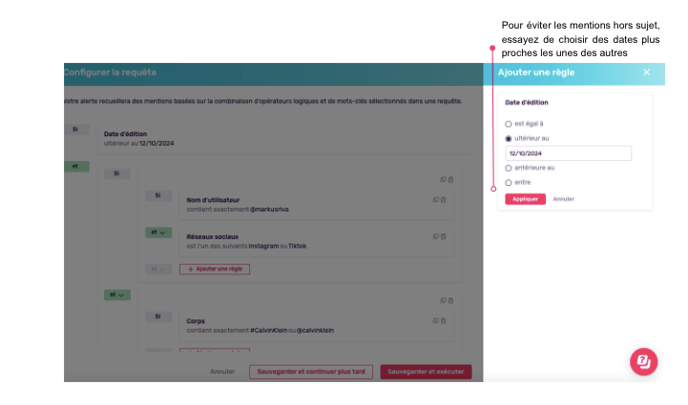Viewport: 688px width, 405px height.
Task: Open the 'et' operator dropdown before Réseaux sociaux
Action: tap(158, 233)
